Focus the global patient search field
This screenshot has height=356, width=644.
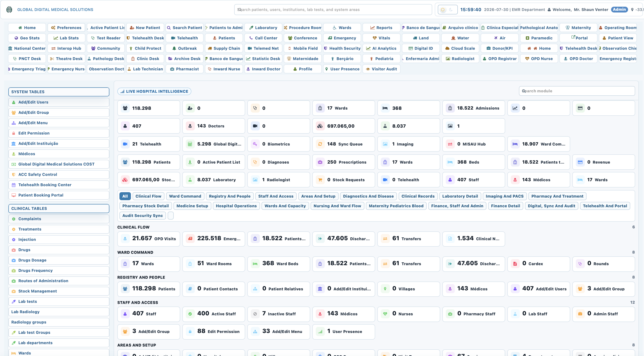pos(333,9)
